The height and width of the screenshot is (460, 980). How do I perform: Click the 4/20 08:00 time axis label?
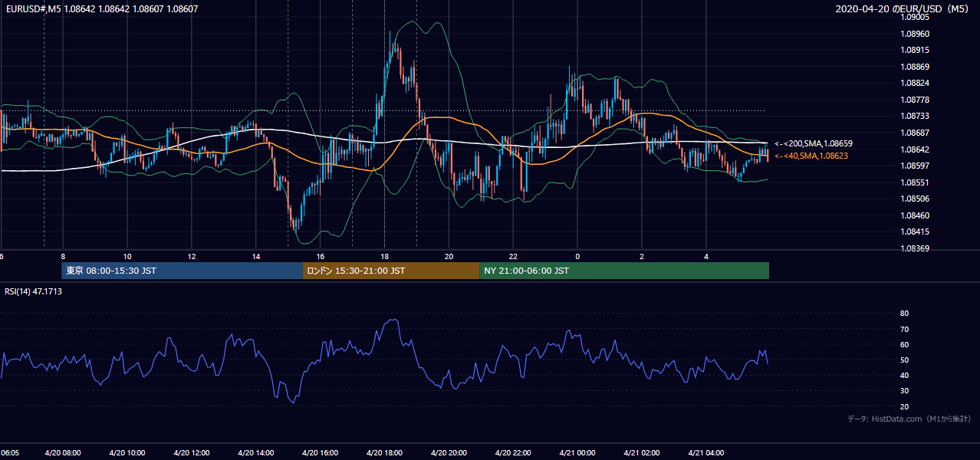point(62,453)
